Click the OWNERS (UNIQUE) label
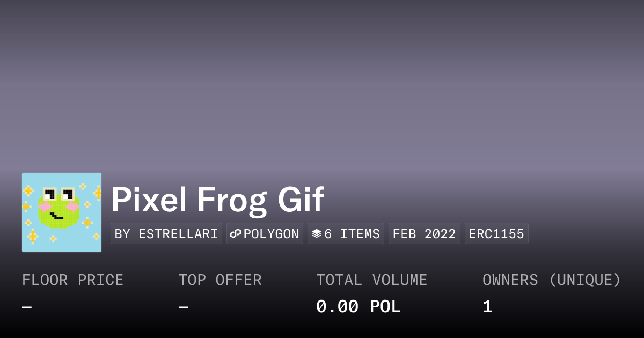Viewport: 644px width, 338px height. pos(551,280)
